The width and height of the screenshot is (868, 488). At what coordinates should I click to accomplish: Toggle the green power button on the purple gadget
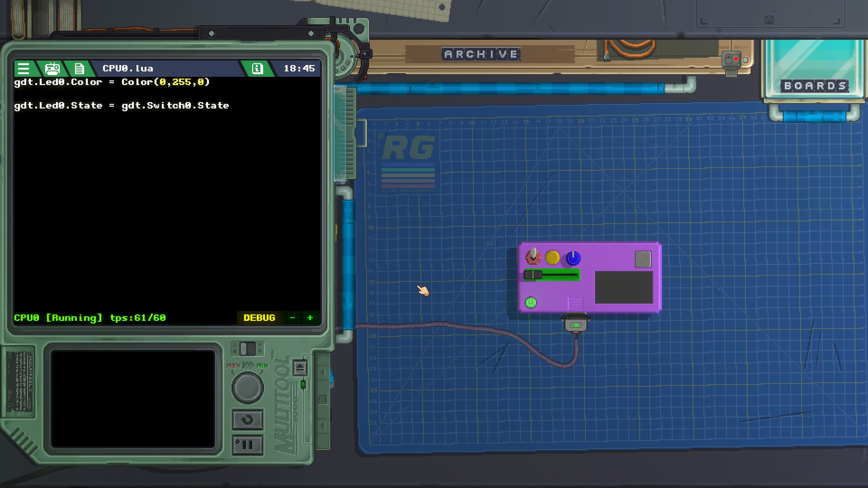coord(531,302)
